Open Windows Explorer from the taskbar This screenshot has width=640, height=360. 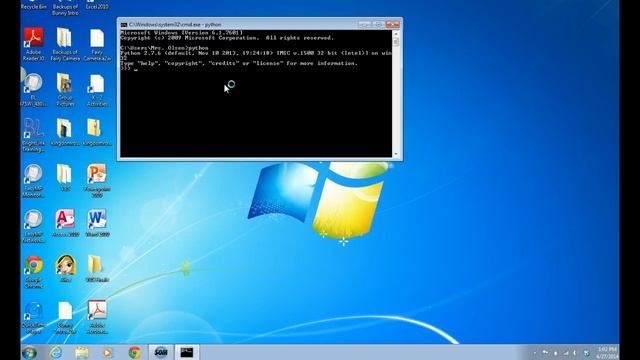pos(82,352)
